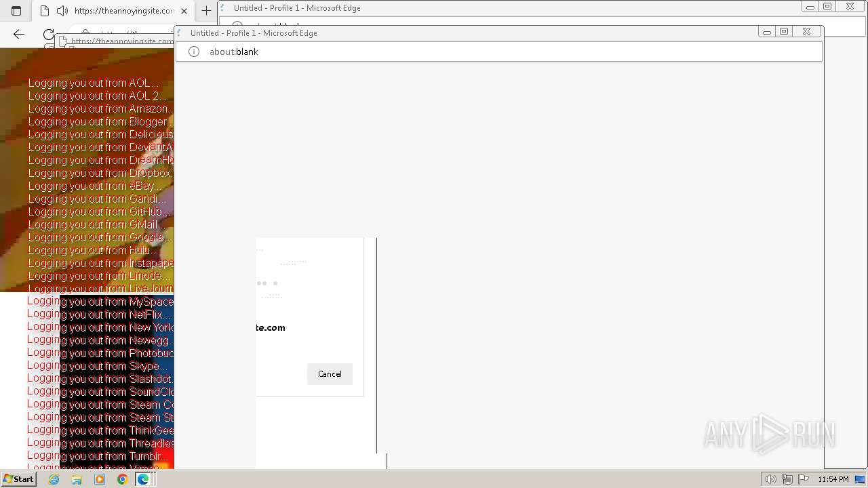Launch Google Chrome from the taskbar

pyautogui.click(x=122, y=479)
